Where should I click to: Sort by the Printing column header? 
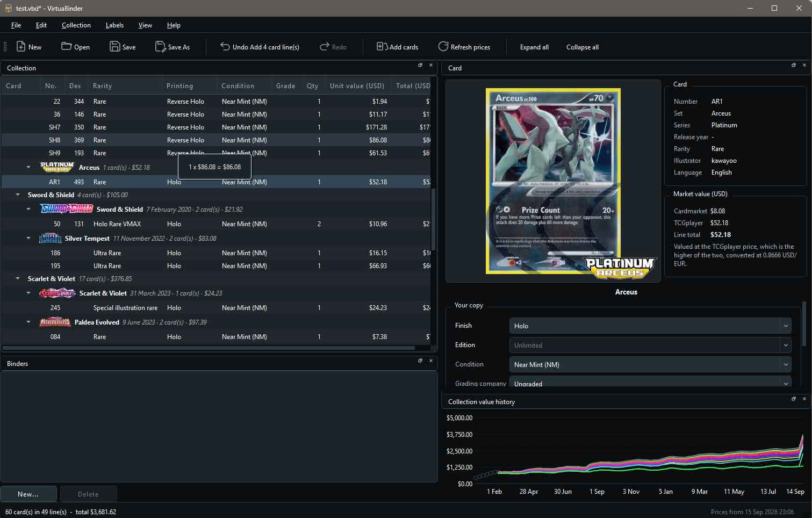pos(189,86)
